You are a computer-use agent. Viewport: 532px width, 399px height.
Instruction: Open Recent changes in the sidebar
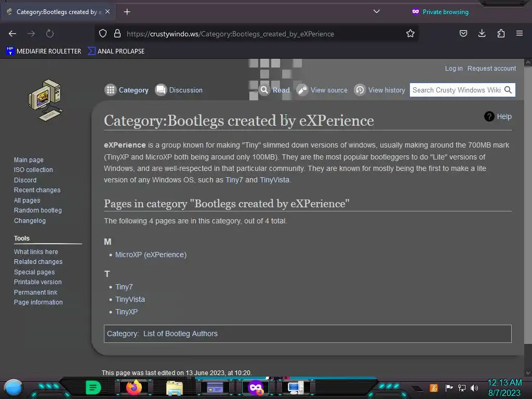37,190
